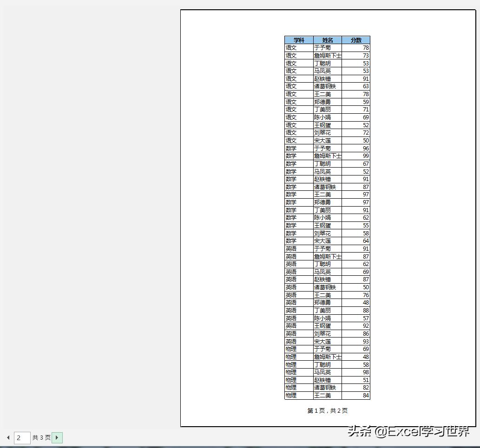Select name 宋大莲 in the 语文 rows
Image resolution: width=480 pixels, height=448 pixels.
click(x=327, y=140)
